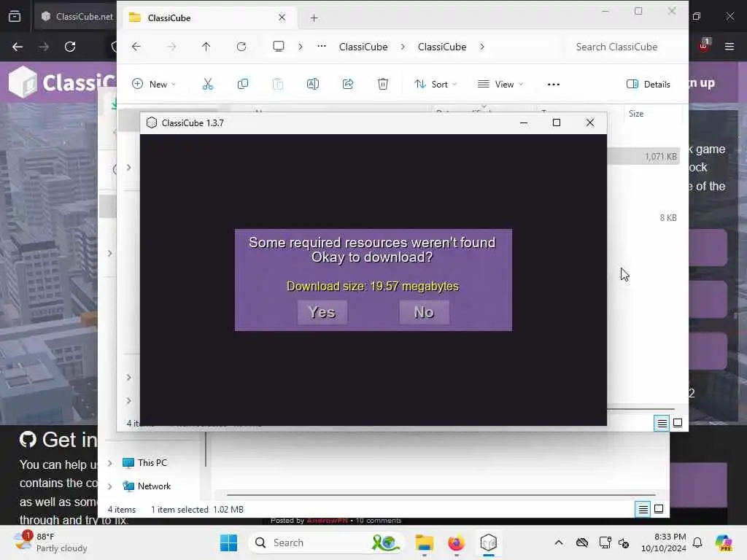The height and width of the screenshot is (560, 747).
Task: Click the Search ClassiCube field
Action: coord(624,47)
